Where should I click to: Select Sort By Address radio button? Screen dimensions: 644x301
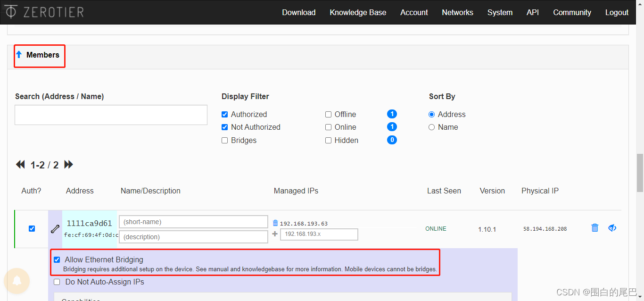coord(431,114)
